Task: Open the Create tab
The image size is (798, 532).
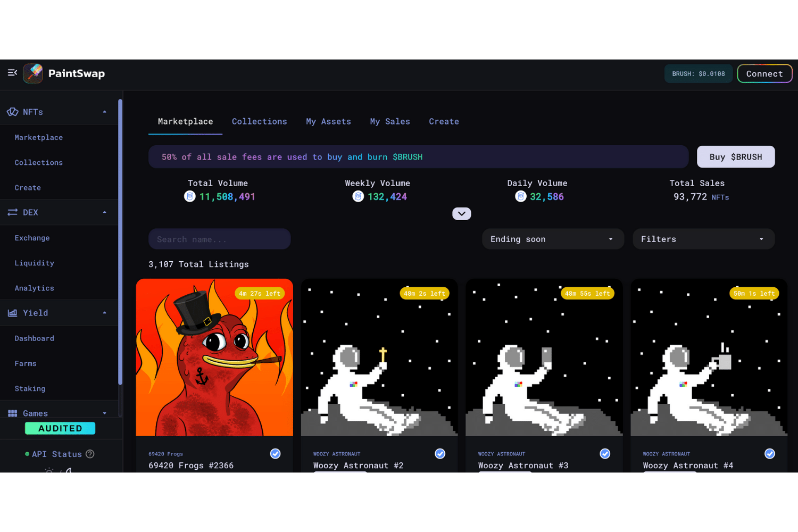Action: coord(444,121)
